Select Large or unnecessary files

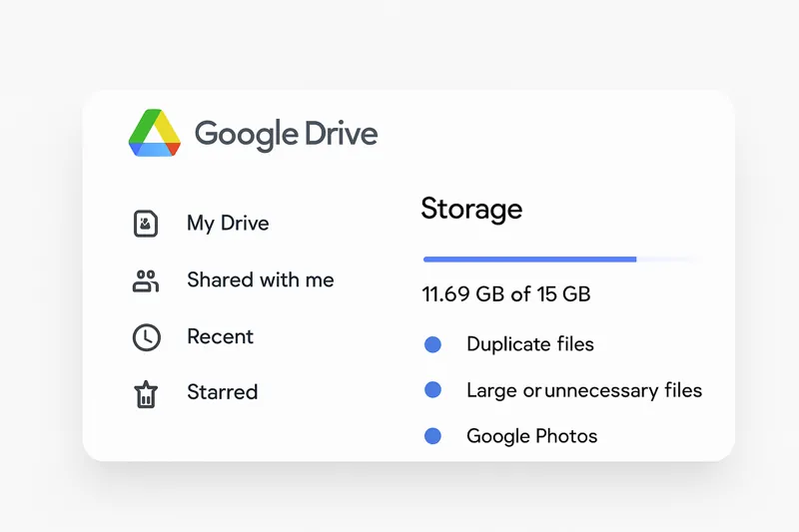pos(584,390)
